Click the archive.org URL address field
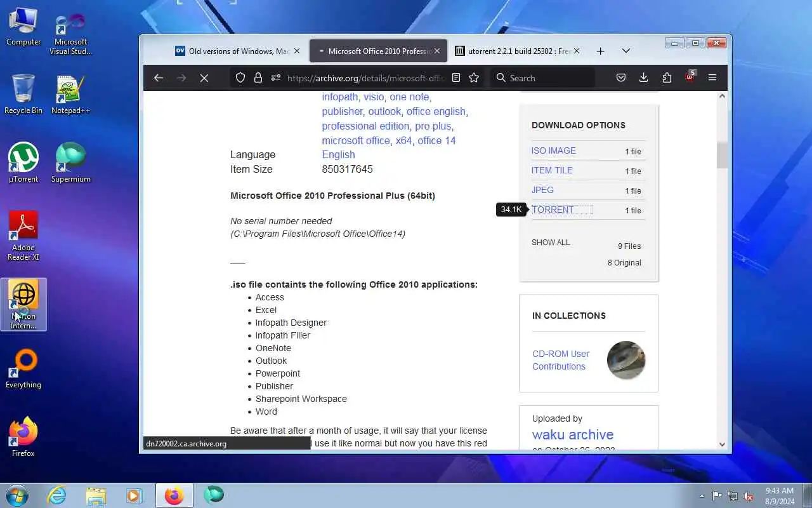The height and width of the screenshot is (508, 812). click(x=365, y=77)
